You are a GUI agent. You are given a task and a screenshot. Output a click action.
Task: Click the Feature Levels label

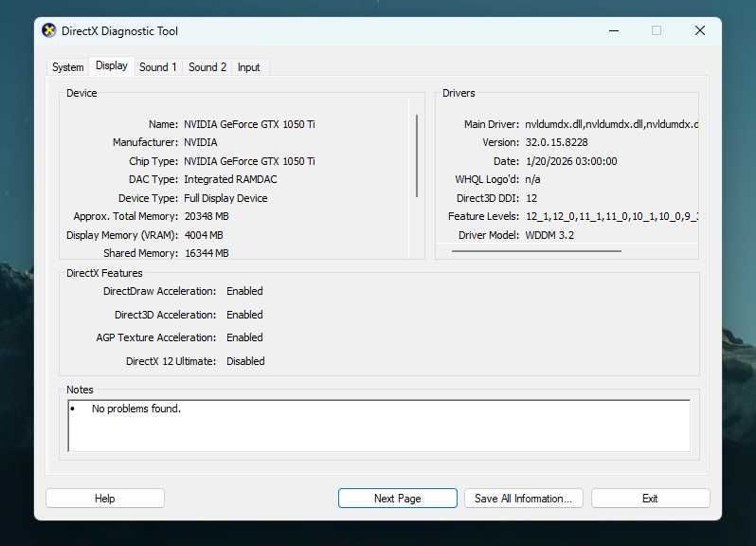(x=483, y=216)
